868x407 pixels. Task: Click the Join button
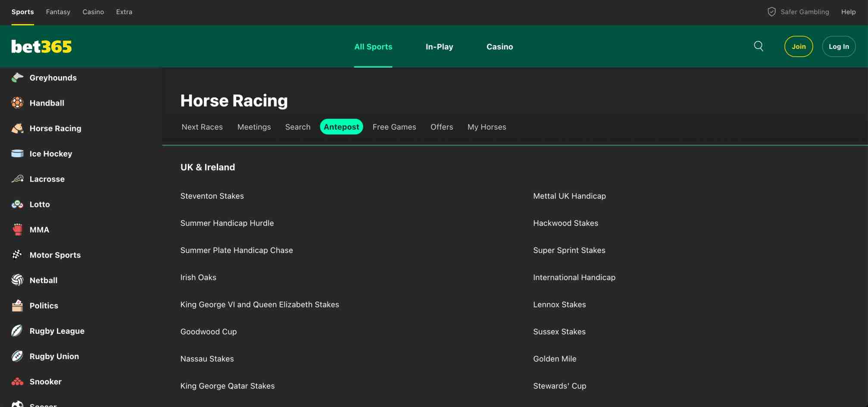click(799, 46)
